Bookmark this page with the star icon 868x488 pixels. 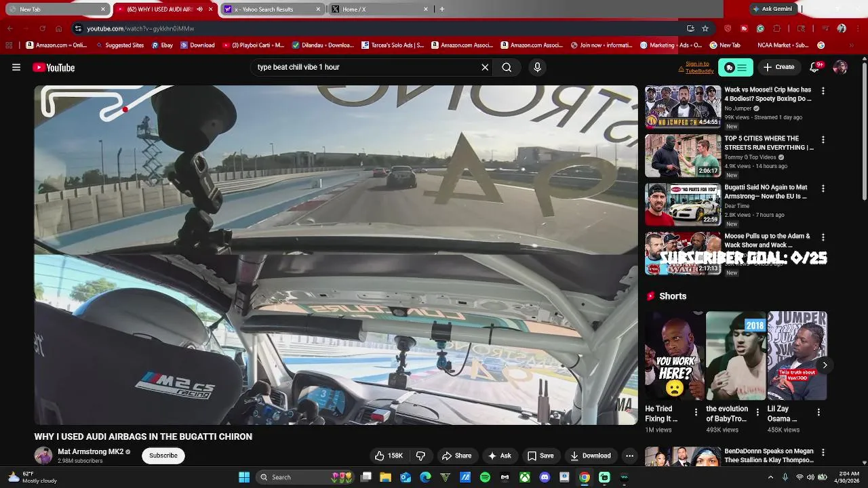[705, 28]
